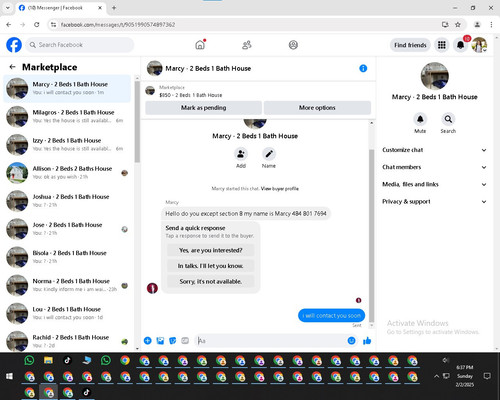This screenshot has height=400, width=500.
Task: Open the Chrome tab search dropdown
Action: (8, 8)
